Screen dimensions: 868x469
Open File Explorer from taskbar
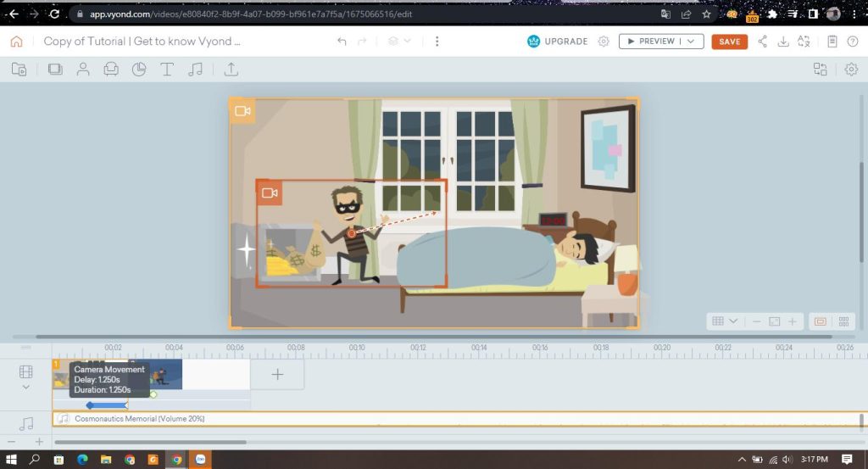click(x=106, y=459)
